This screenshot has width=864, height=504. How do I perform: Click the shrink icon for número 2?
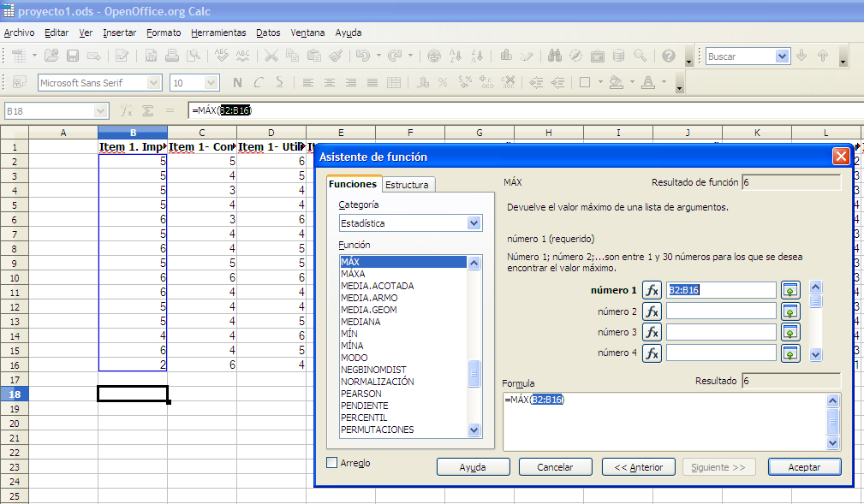[x=790, y=311]
